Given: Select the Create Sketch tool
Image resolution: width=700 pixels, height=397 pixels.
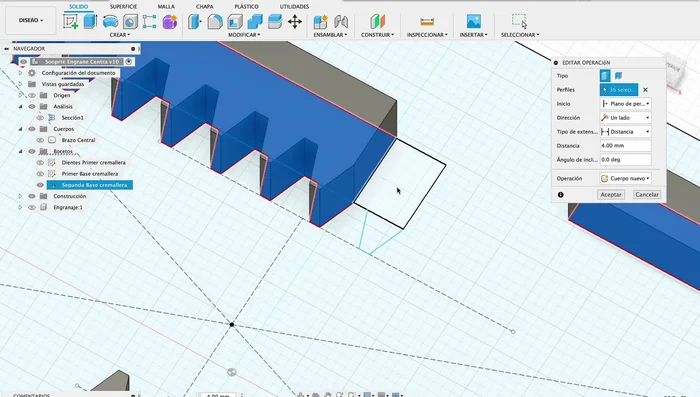Looking at the screenshot, I should click(71, 21).
